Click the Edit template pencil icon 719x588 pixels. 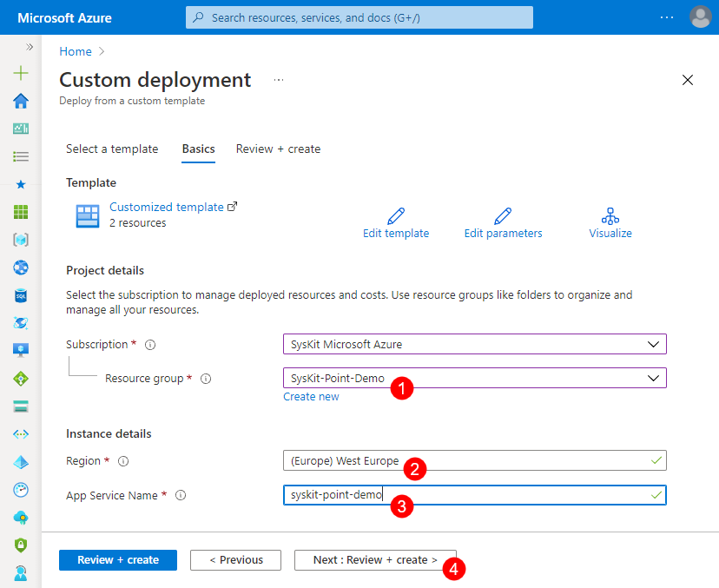click(396, 216)
